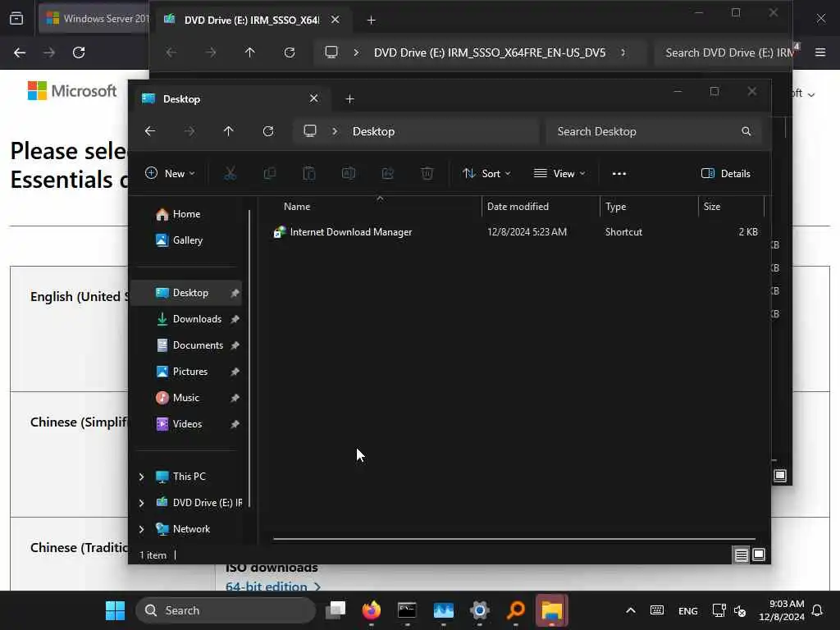
Task: Open the clock showing 9:03 AM
Action: [782, 610]
